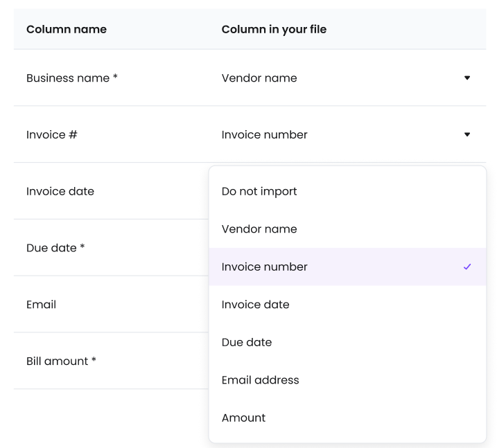497x448 pixels.
Task: Select 'Invoice date' option in dropdown list
Action: tap(255, 305)
